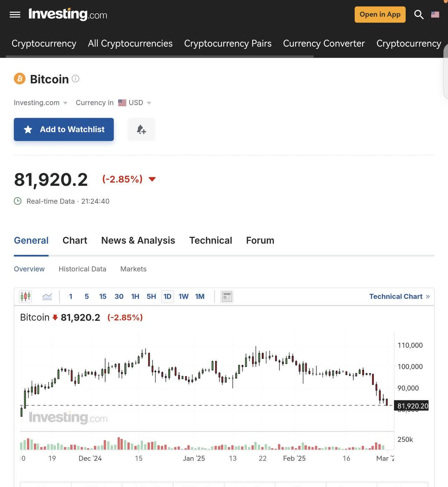Click the 110,000 price axis label
Viewport: 448px width, 487px height.
click(410, 345)
